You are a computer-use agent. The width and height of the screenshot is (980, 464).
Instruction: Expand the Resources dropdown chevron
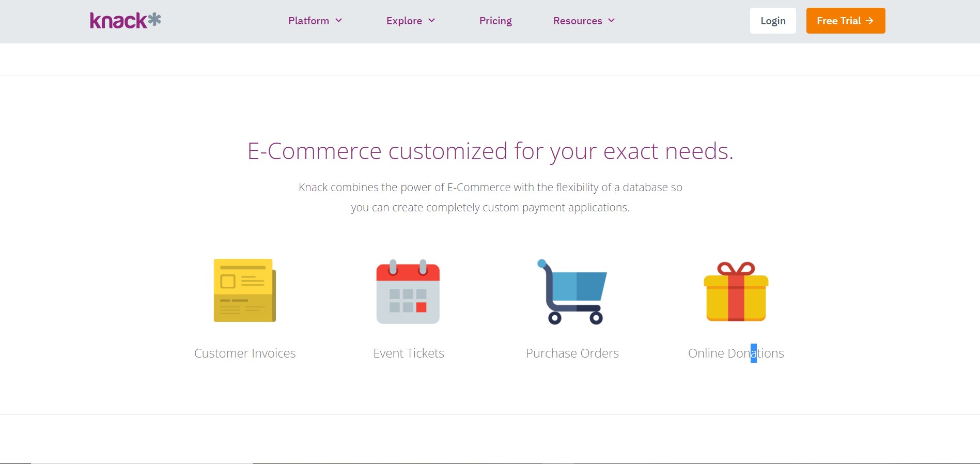612,21
